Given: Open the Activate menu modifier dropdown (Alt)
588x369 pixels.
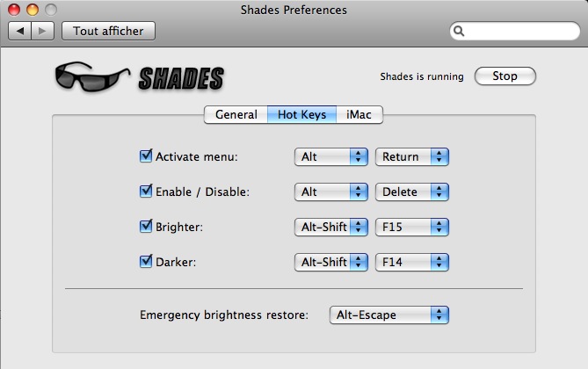Looking at the screenshot, I should [330, 156].
